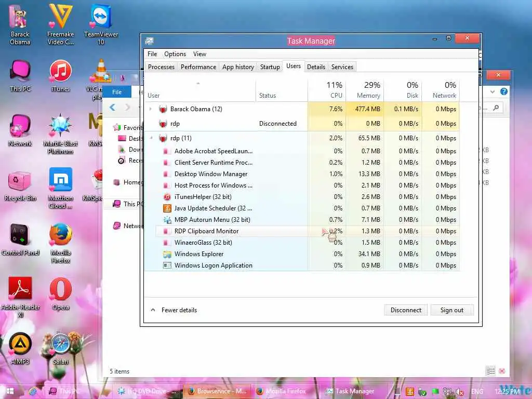The width and height of the screenshot is (532, 399).
Task: Open Explorer help question mark icon
Action: pyautogui.click(x=504, y=91)
